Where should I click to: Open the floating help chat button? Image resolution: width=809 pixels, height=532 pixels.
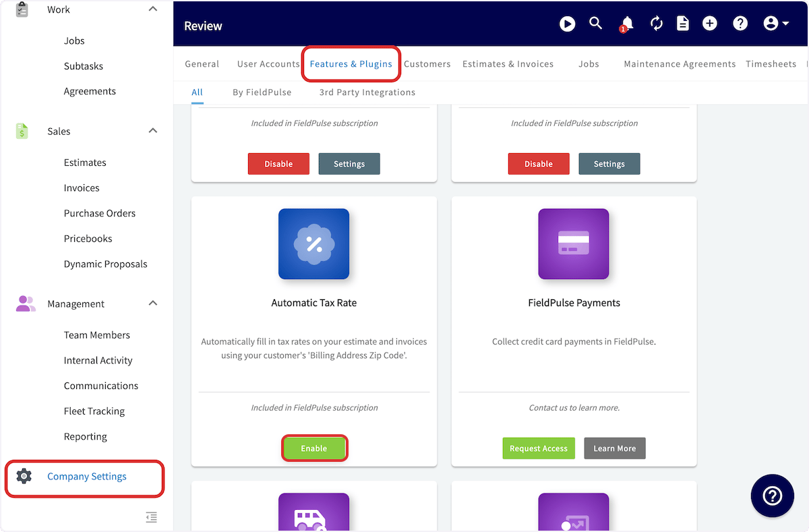[772, 496]
